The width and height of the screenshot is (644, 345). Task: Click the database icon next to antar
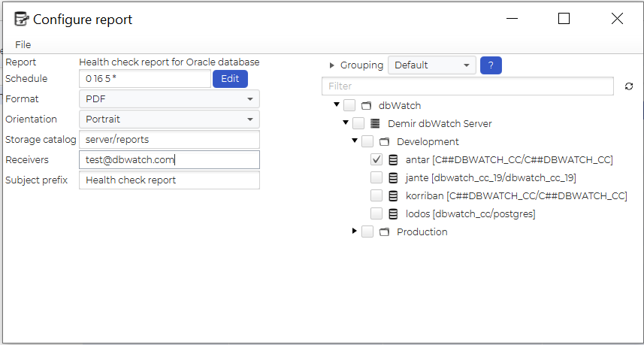tap(393, 160)
